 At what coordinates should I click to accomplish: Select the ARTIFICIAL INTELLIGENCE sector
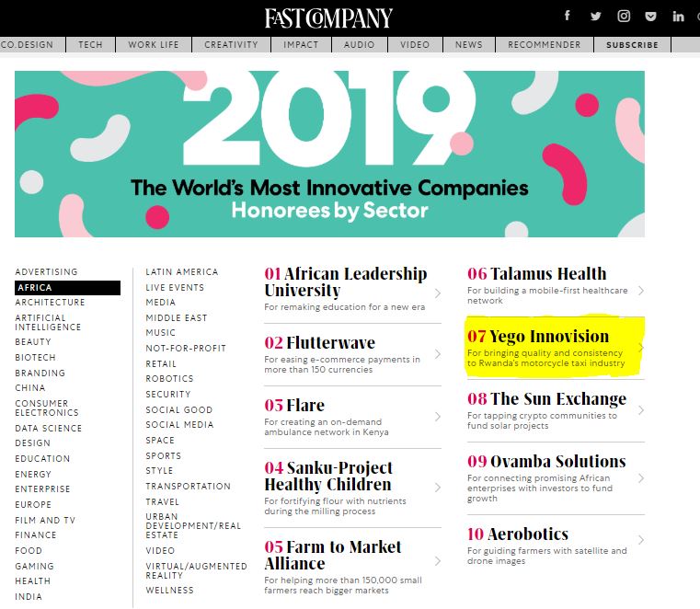(48, 322)
